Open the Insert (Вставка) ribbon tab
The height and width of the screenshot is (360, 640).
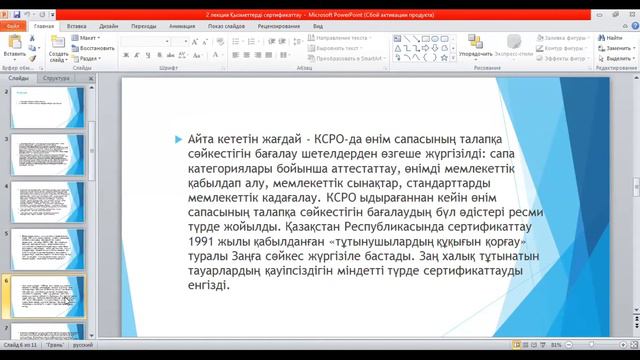coord(76,26)
